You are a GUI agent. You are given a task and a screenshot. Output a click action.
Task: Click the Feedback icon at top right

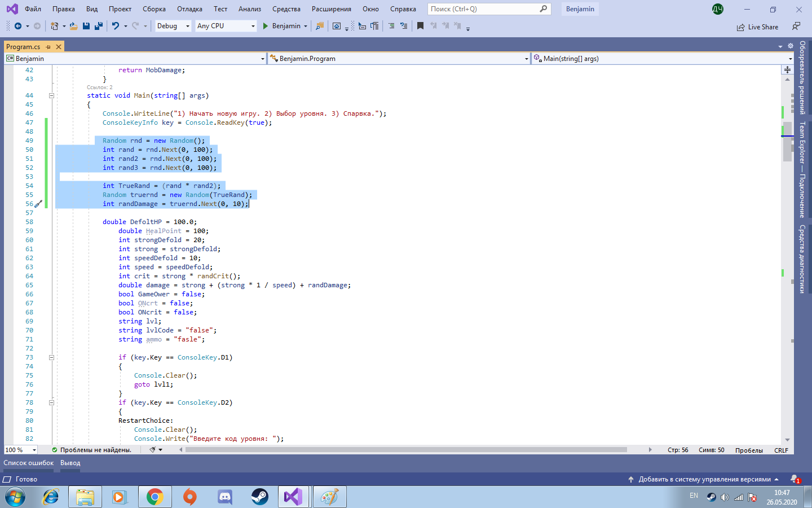click(796, 27)
